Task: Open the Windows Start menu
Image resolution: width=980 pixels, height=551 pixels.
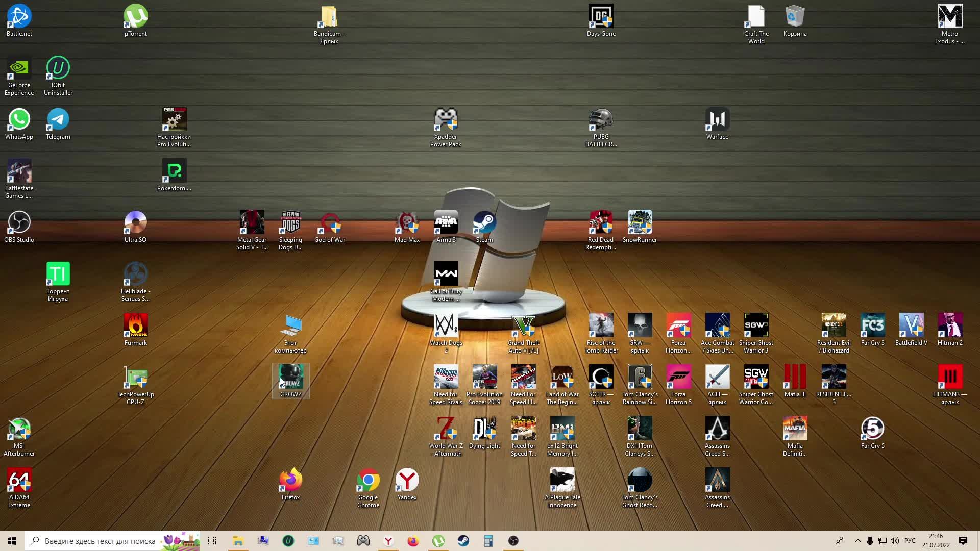Action: [12, 541]
